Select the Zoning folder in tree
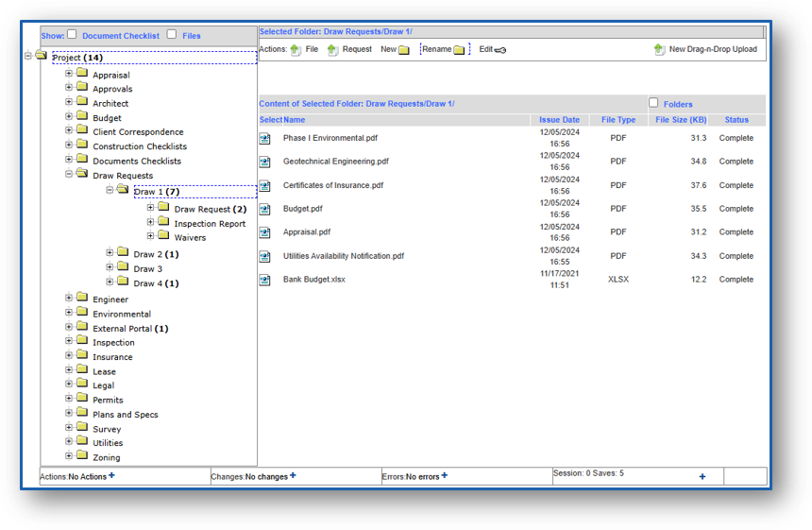The width and height of the screenshot is (812, 530). 106,458
